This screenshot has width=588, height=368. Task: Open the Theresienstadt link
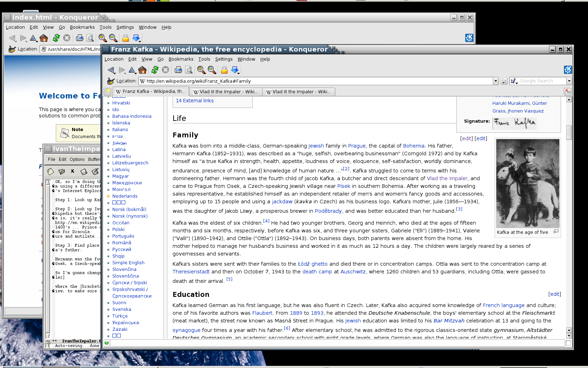point(191,272)
